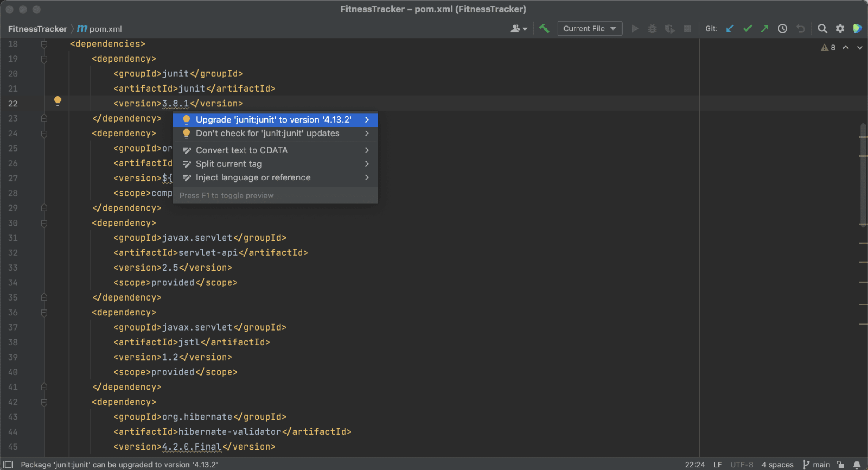Viewport: 868px width, 470px height.
Task: Click the Git Commit checkmark icon
Action: point(748,29)
